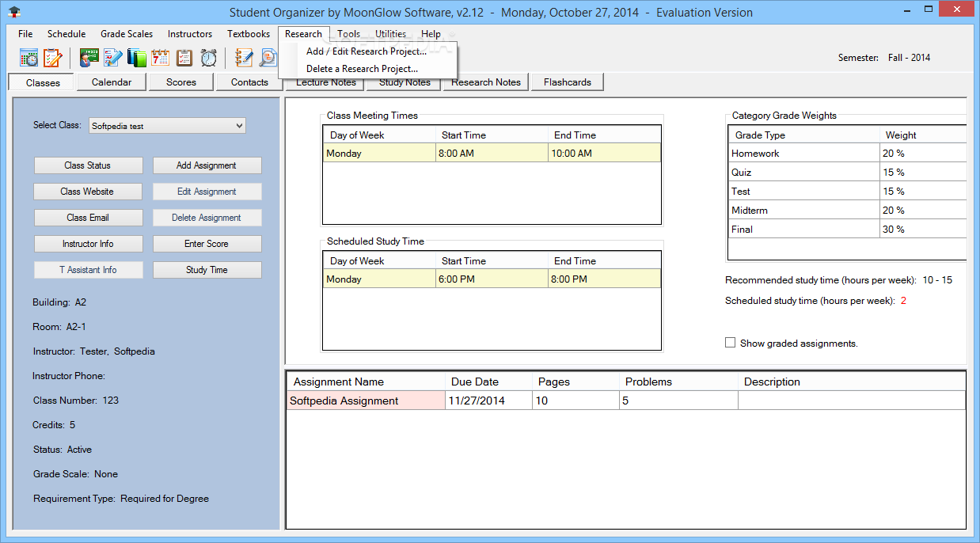Click the graded paper with pencil icon
The image size is (980, 543).
(x=113, y=58)
